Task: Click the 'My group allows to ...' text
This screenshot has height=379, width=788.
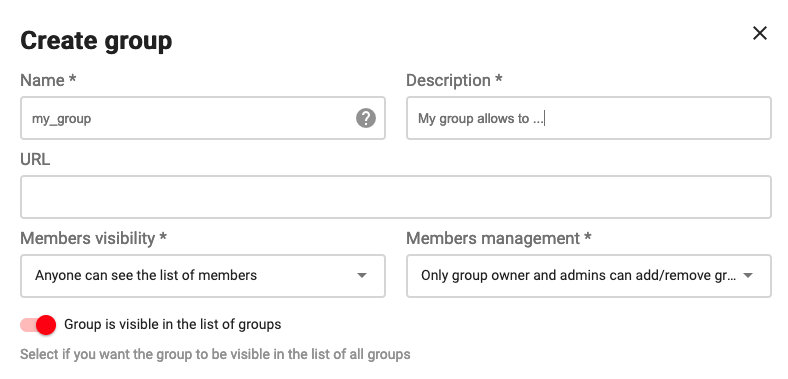Action: 481,119
